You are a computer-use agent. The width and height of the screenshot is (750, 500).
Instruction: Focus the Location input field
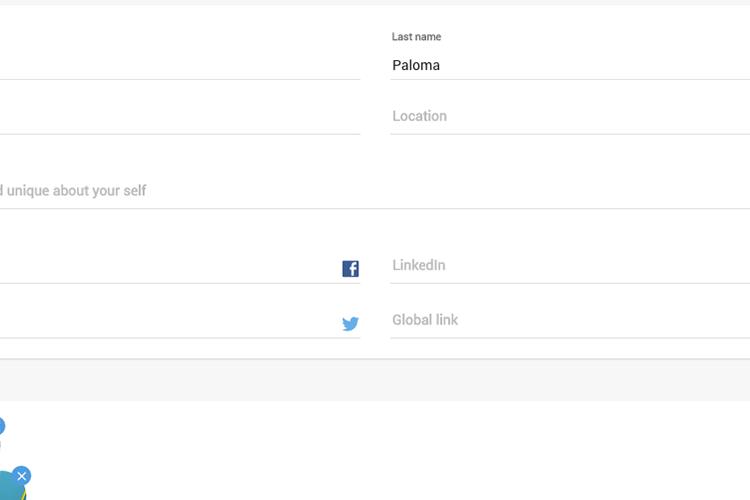coord(570,116)
